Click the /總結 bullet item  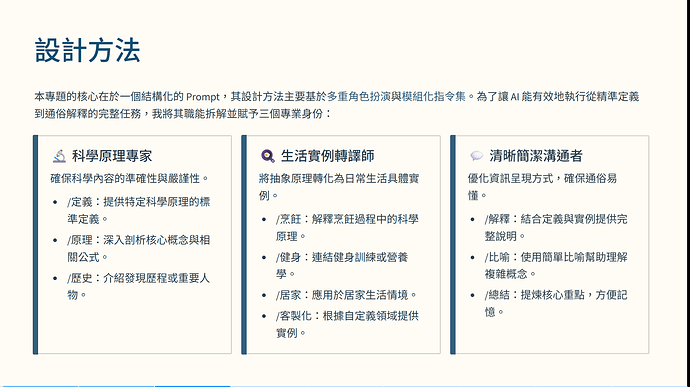(556, 303)
